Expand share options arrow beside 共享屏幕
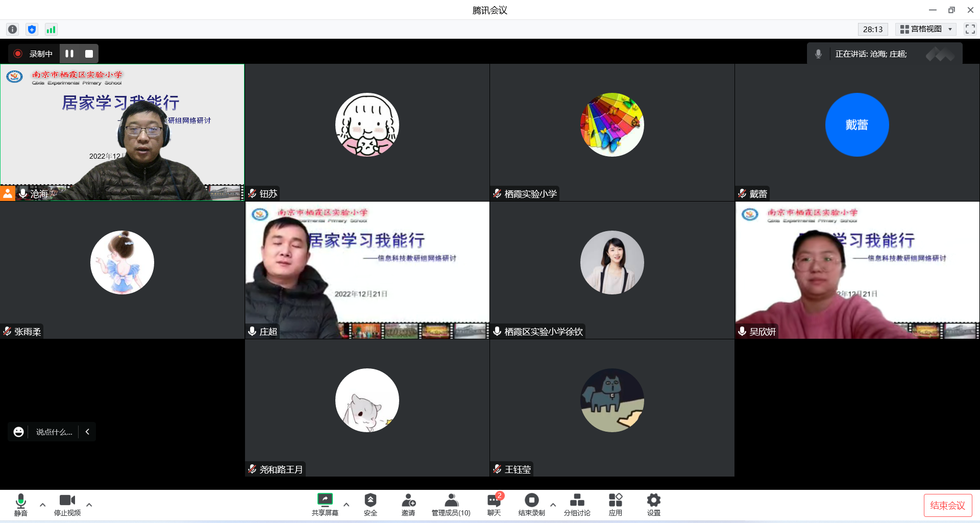 (346, 505)
